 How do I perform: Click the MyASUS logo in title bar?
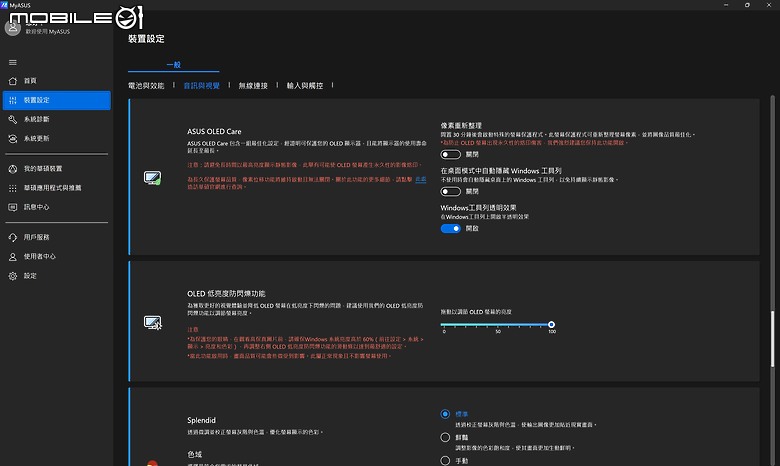(x=4, y=5)
